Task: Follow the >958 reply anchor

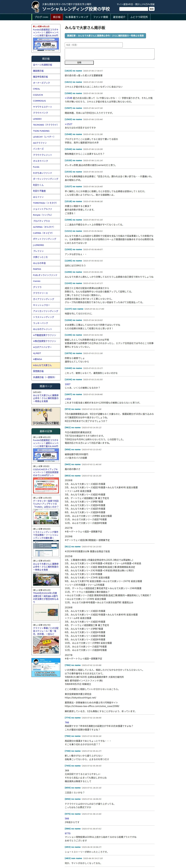Action: tap(68, 399)
